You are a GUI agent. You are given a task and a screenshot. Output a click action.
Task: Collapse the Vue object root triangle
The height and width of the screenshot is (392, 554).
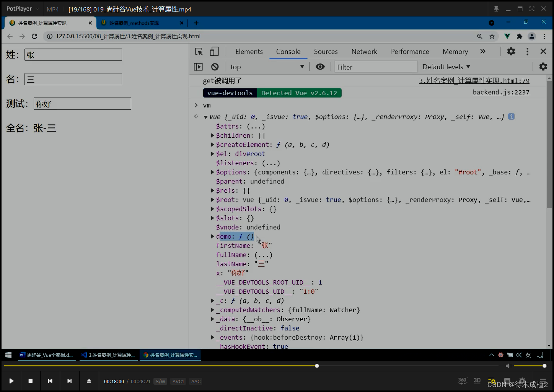(x=205, y=117)
